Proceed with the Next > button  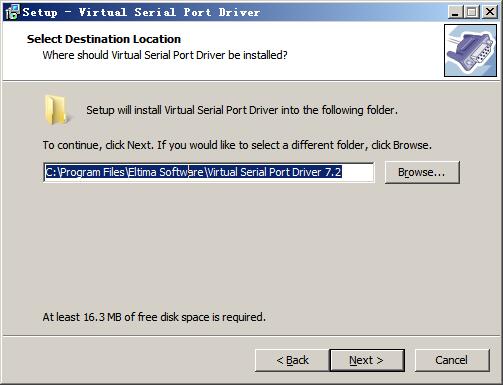coord(367,360)
